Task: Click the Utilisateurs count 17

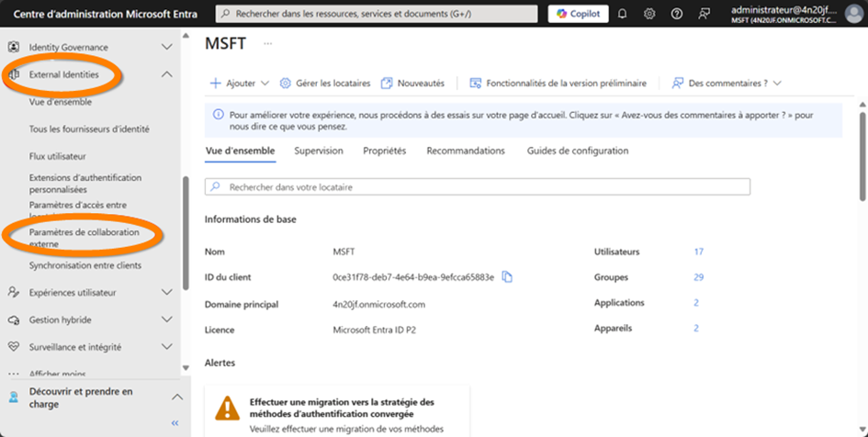Action: tap(699, 252)
